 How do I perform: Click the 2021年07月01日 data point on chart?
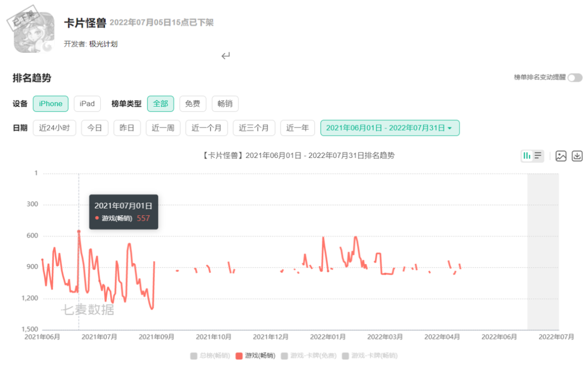click(79, 232)
